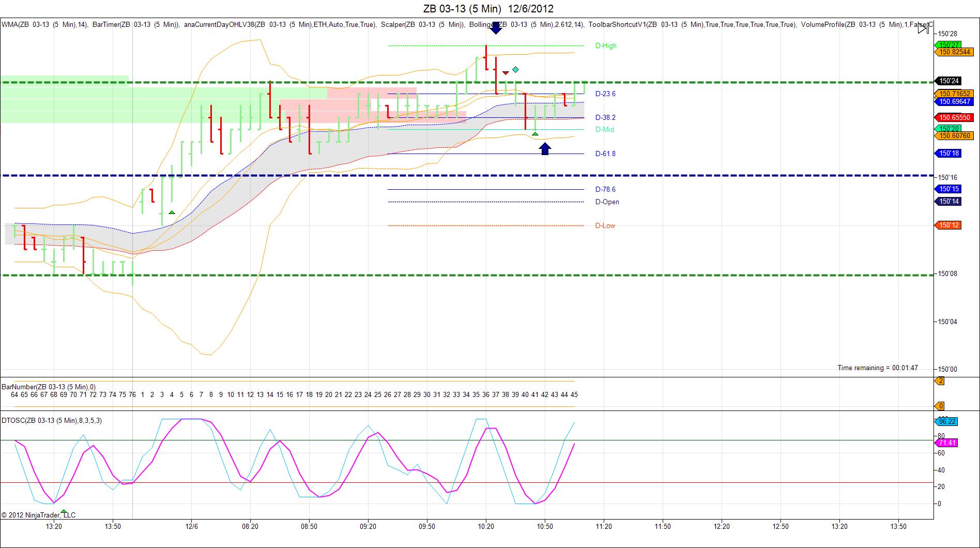Click the 10:50 time axis label
This screenshot has height=548, width=980.
pos(545,526)
